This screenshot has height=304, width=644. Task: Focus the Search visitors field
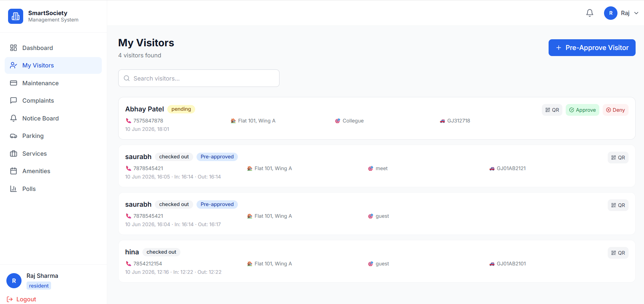click(199, 78)
